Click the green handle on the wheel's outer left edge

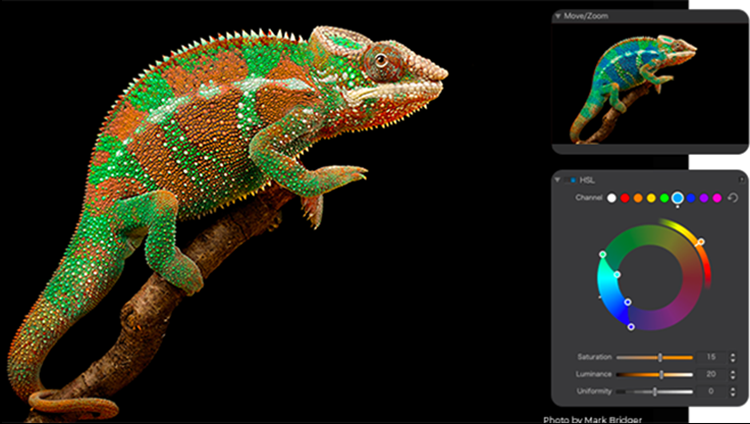pos(602,255)
